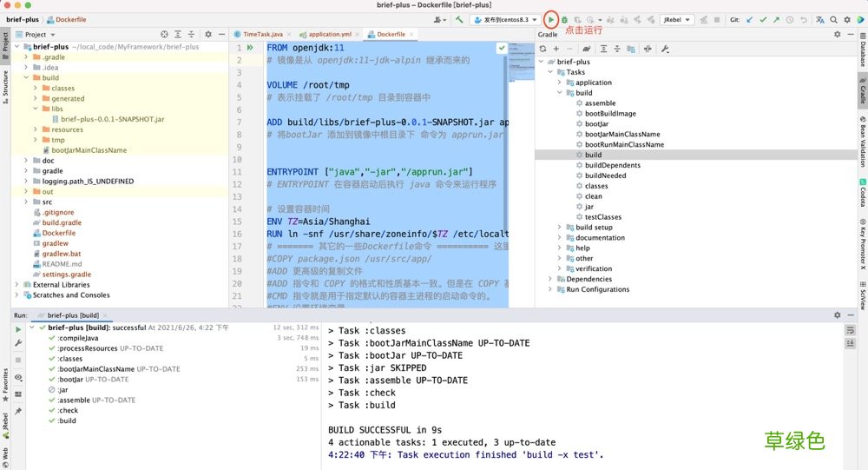The image size is (868, 470).
Task: Expand the src folder in Project tree
Action: [x=26, y=202]
